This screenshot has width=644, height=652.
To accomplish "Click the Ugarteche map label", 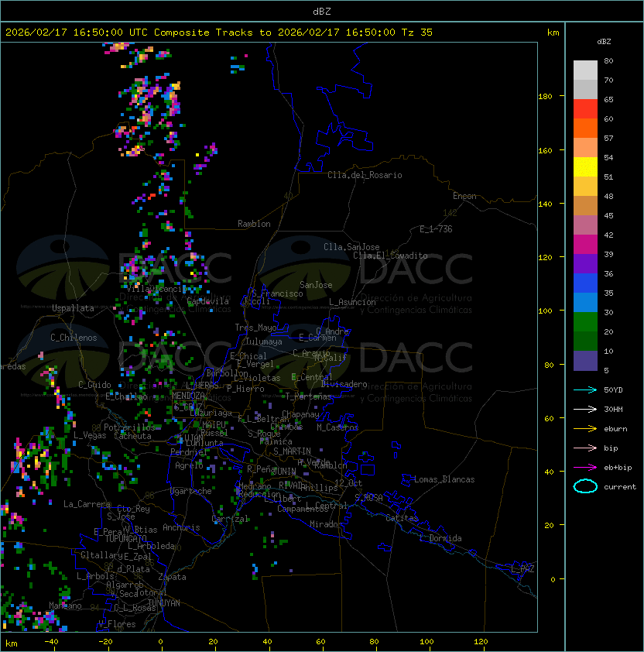I will (x=191, y=491).
